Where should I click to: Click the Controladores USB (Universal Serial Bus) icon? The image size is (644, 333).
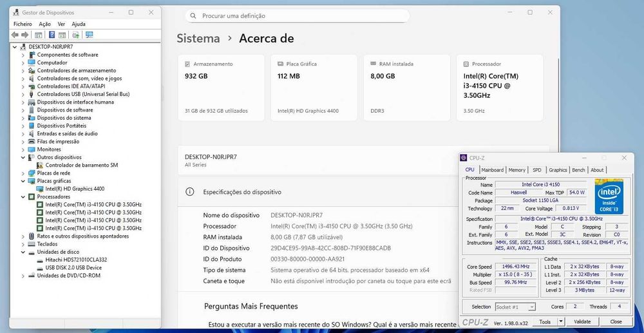[32, 94]
